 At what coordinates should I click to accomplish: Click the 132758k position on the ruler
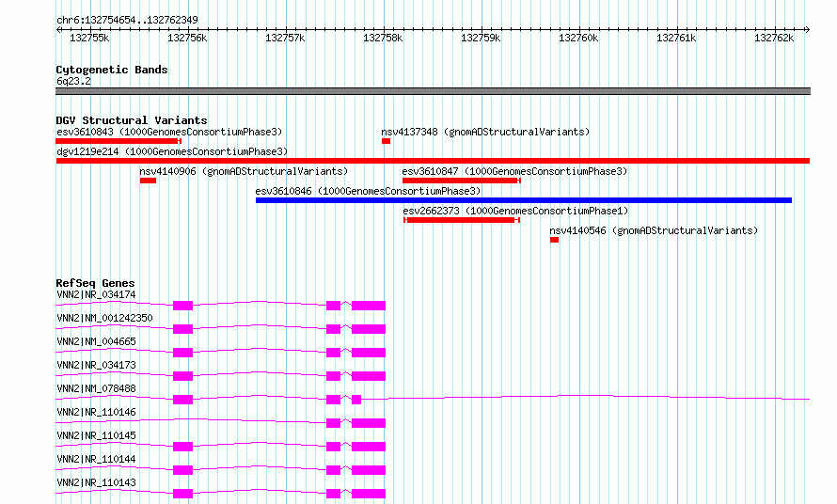pos(384,38)
